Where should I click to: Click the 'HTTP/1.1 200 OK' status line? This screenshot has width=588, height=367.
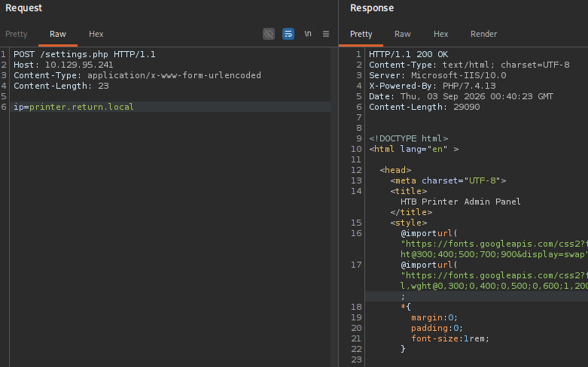coord(408,54)
